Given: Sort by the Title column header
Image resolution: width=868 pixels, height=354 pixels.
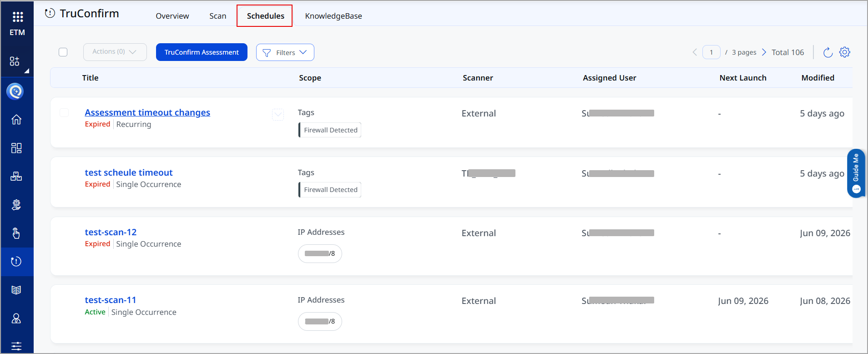Looking at the screenshot, I should [x=90, y=78].
